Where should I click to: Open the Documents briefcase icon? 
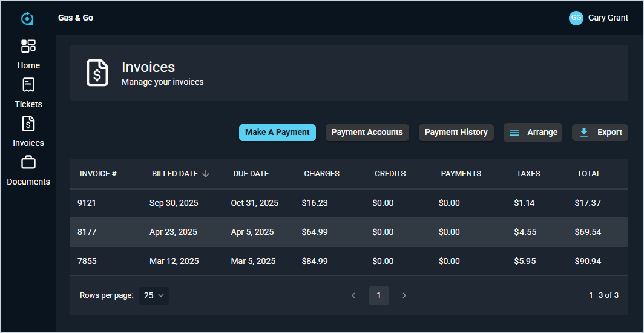28,162
